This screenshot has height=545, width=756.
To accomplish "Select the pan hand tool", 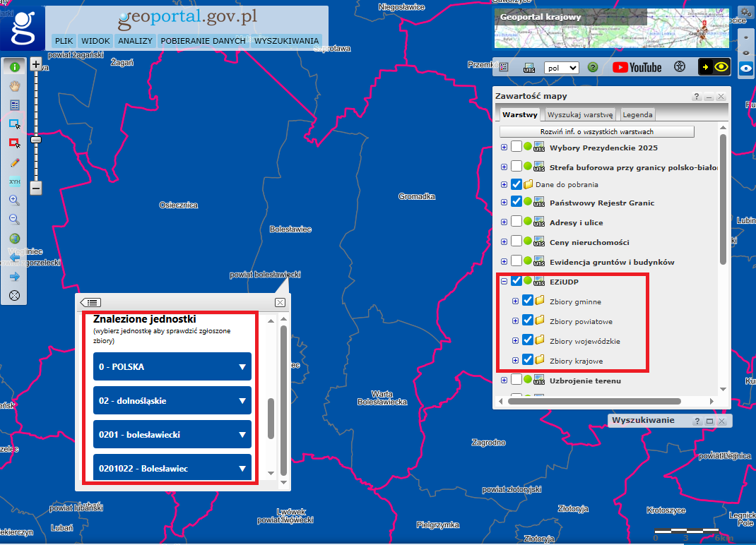I will coord(14,86).
